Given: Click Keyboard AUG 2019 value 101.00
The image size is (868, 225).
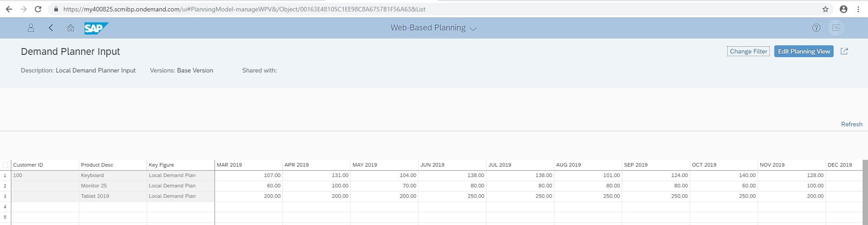Looking at the screenshot, I should pyautogui.click(x=588, y=175).
